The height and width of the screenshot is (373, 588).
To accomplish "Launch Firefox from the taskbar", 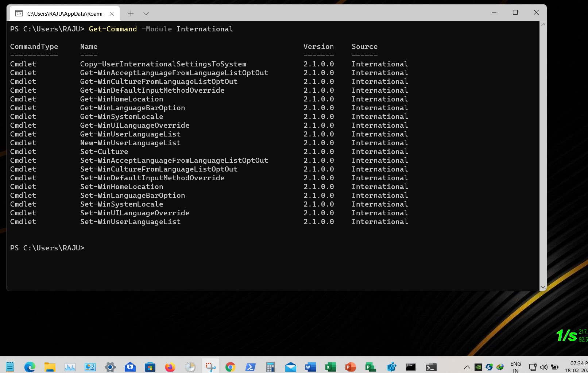I will point(170,367).
